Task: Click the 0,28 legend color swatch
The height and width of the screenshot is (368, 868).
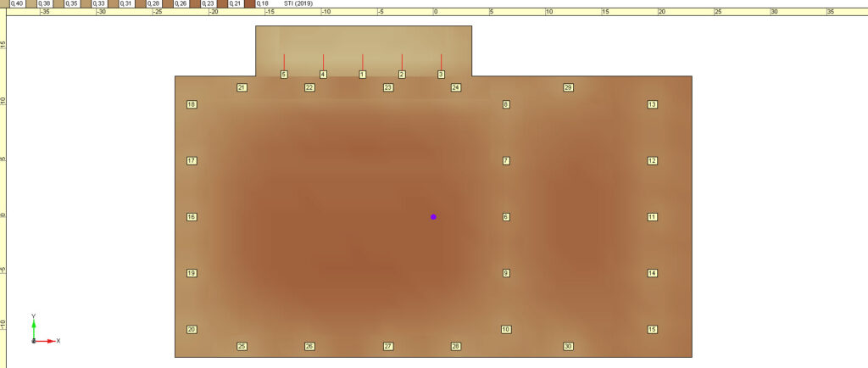Action: 141,4
